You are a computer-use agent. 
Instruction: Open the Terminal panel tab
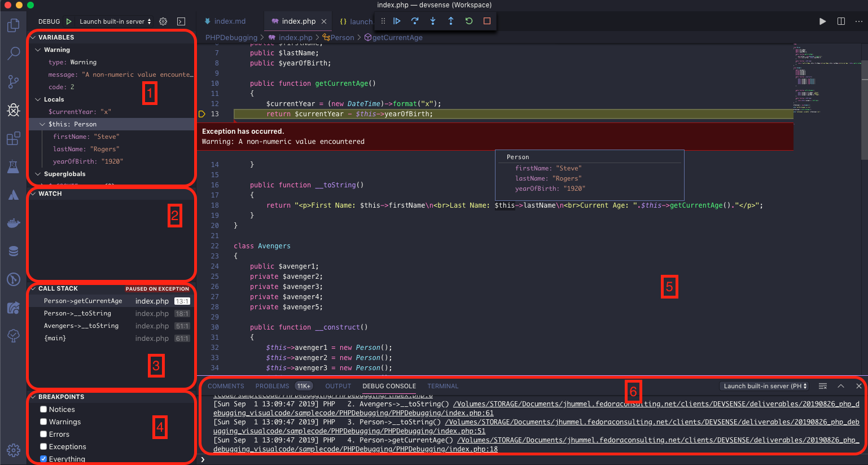point(443,386)
